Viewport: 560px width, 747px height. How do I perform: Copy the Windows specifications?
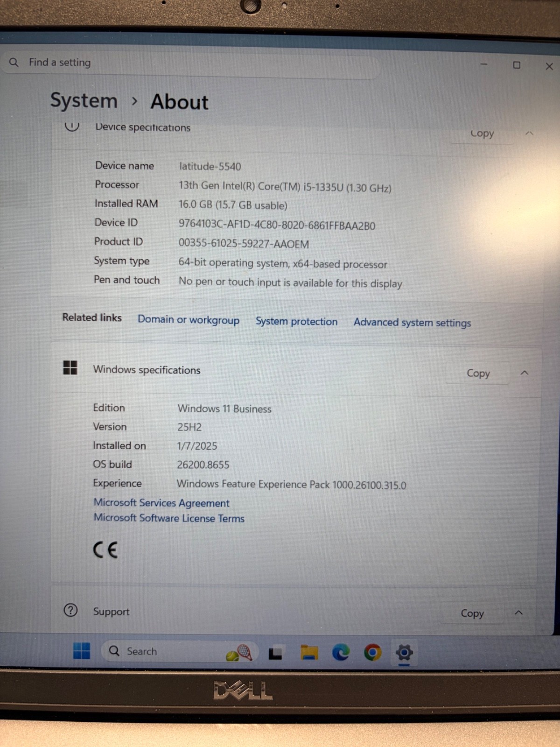pyautogui.click(x=478, y=373)
